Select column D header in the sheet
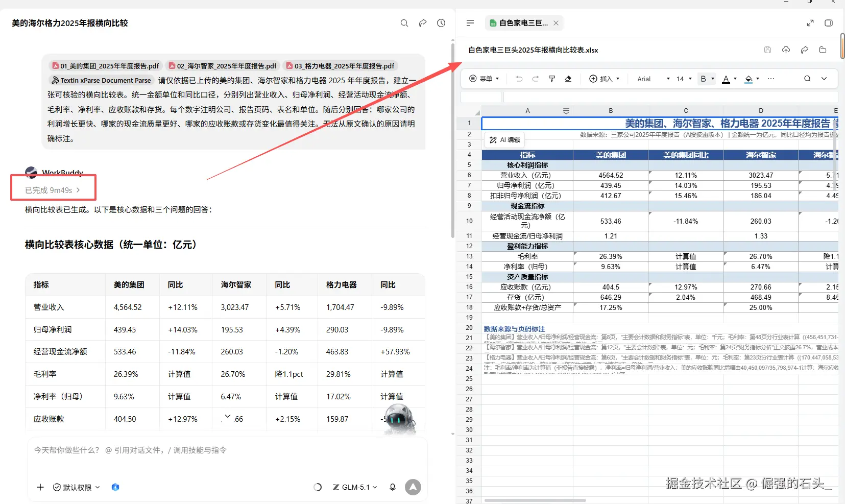This screenshot has height=504, width=845. [761, 111]
